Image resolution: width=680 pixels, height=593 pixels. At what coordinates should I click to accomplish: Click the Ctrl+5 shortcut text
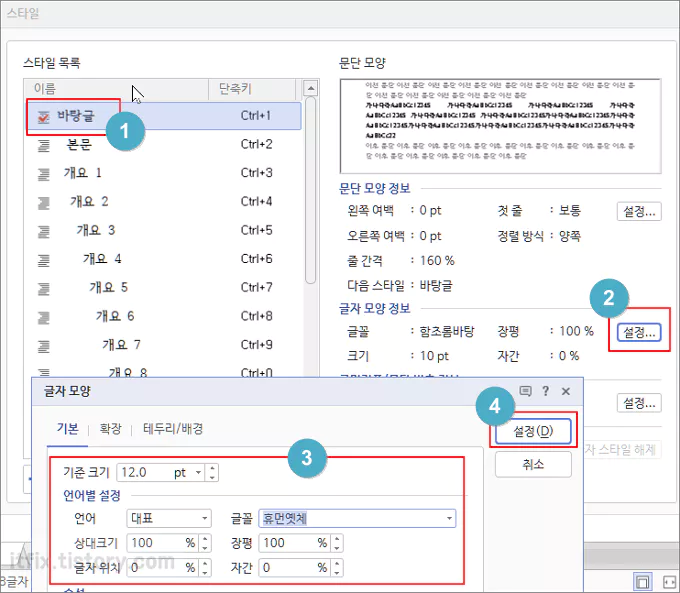click(256, 230)
